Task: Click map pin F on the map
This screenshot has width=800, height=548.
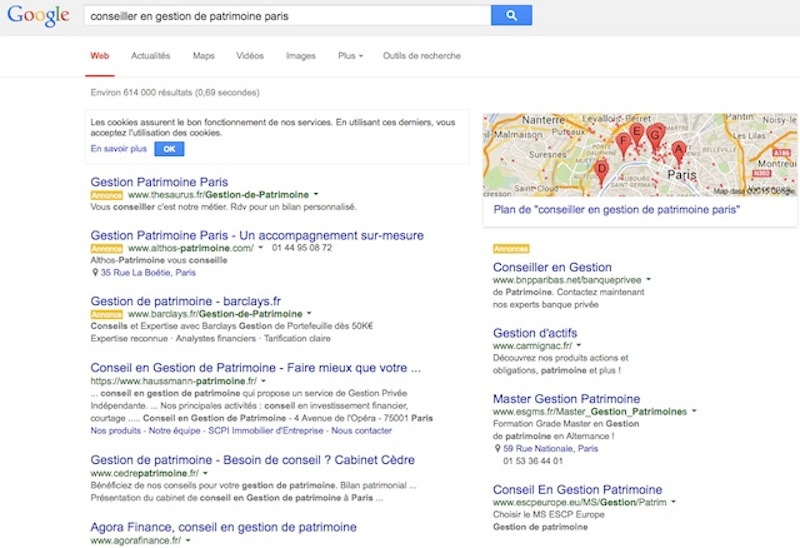Action: 623,145
